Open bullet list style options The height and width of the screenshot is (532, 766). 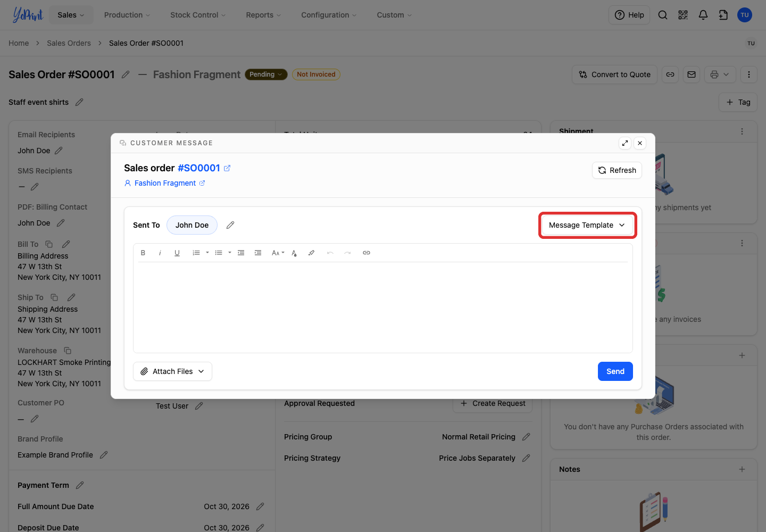(x=230, y=253)
